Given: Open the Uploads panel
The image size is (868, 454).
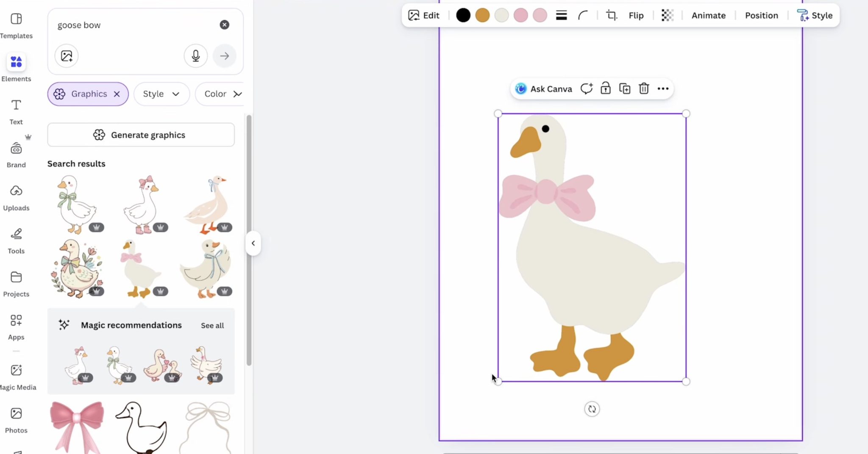Looking at the screenshot, I should (16, 197).
